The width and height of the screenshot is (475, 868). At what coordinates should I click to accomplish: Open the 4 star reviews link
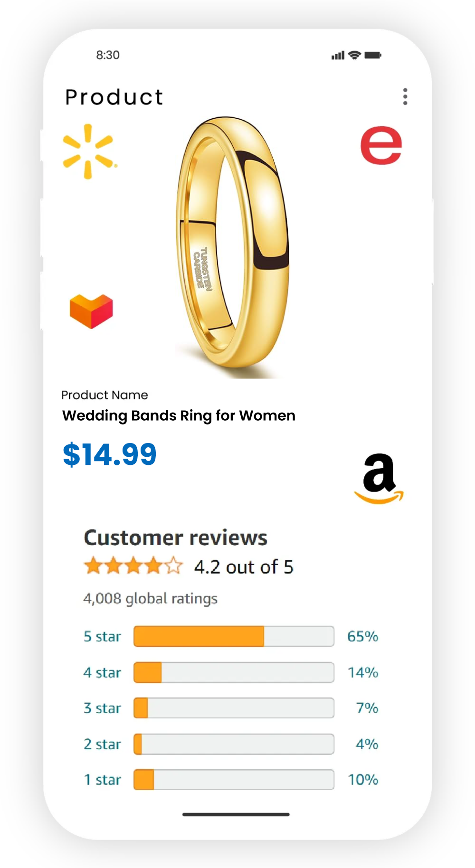[102, 672]
